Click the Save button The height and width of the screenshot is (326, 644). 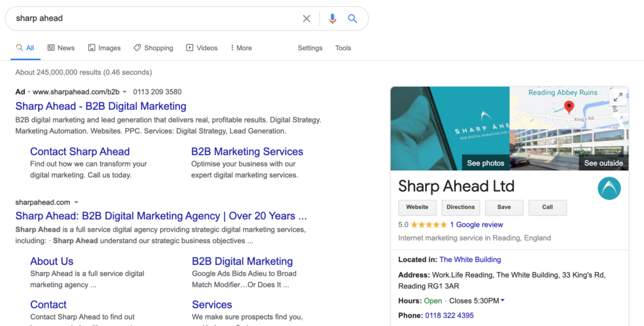coord(504,207)
